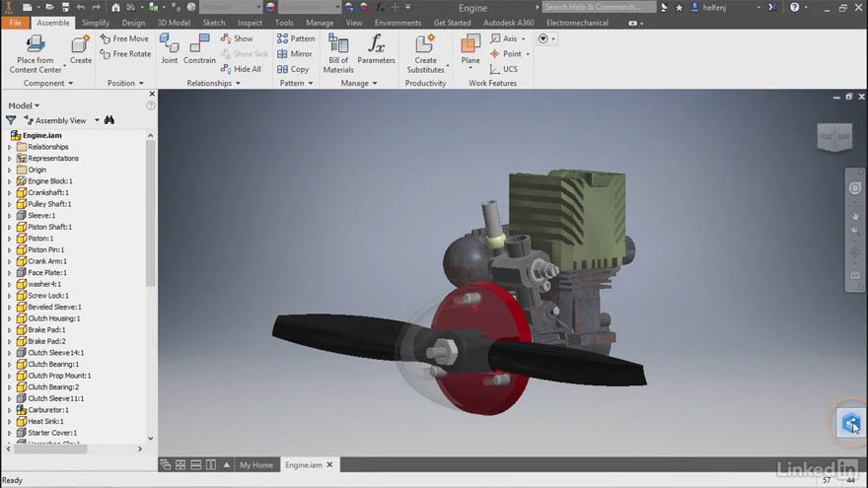Activate the Free Move tool
868x488 pixels.
click(x=124, y=38)
